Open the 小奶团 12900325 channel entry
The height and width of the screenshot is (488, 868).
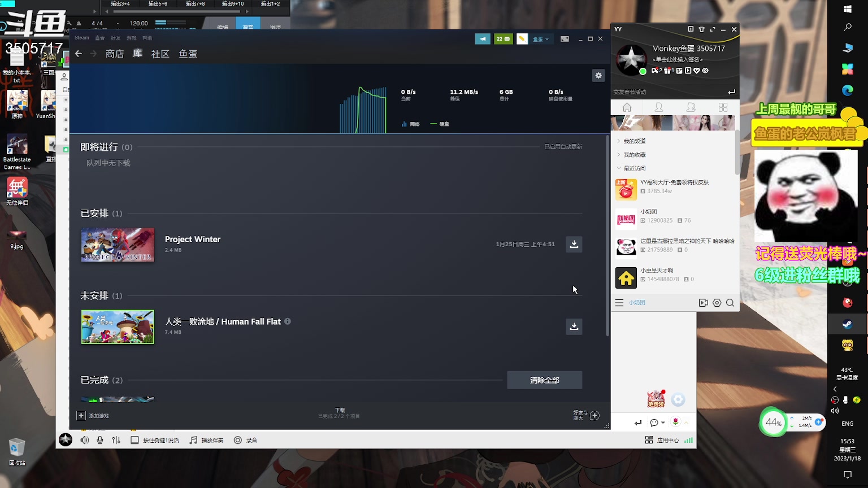coord(673,219)
